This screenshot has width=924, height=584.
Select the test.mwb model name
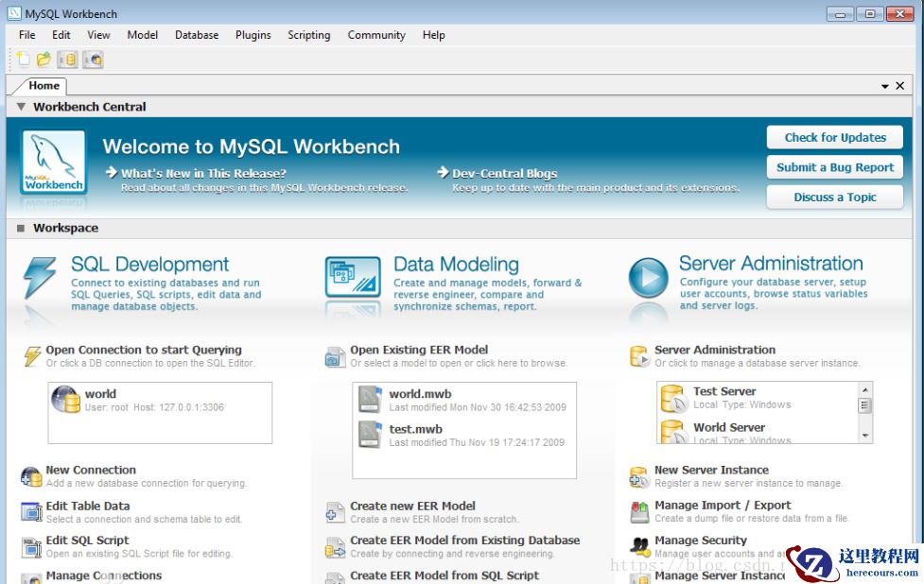(415, 429)
